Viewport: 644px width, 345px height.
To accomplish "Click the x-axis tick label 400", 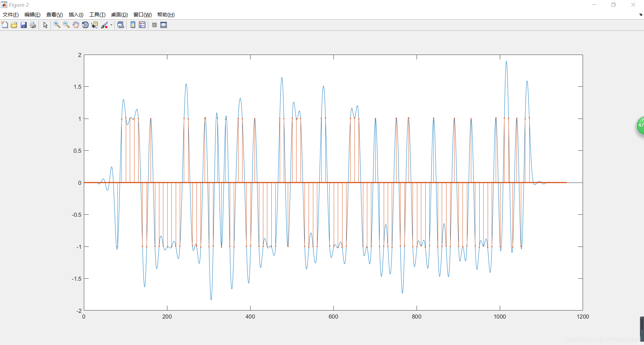I will click(250, 317).
